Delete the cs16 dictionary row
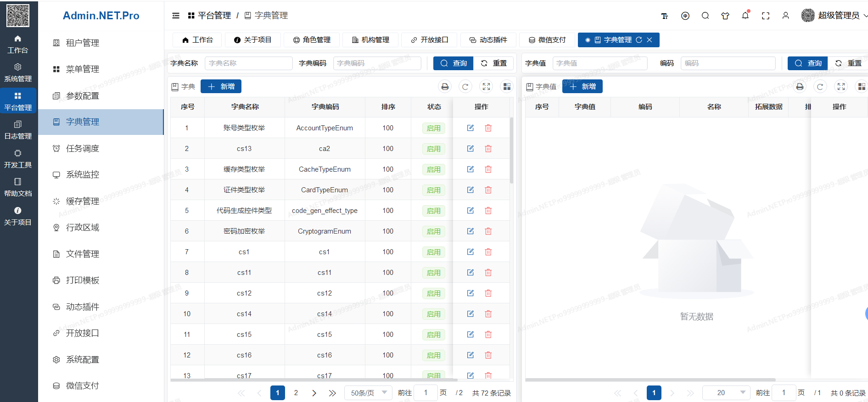Screen dimensions: 868x402 click(x=488, y=355)
